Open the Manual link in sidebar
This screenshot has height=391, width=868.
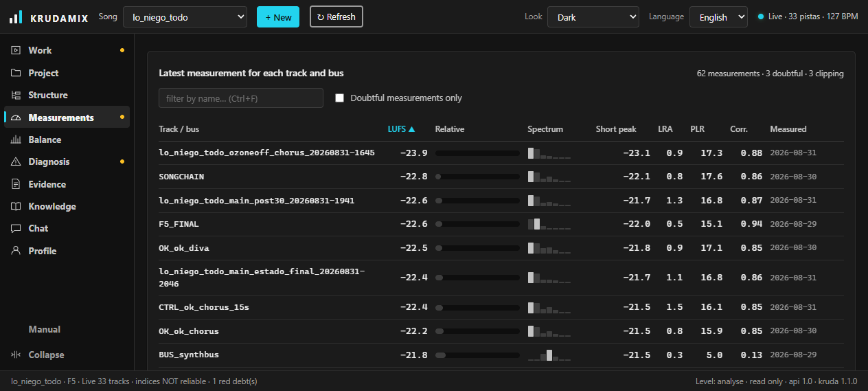45,329
